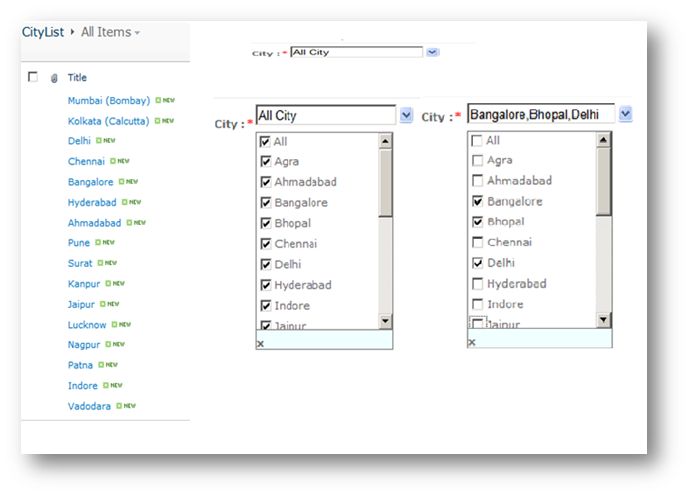Open the Vadodara list item

(89, 406)
